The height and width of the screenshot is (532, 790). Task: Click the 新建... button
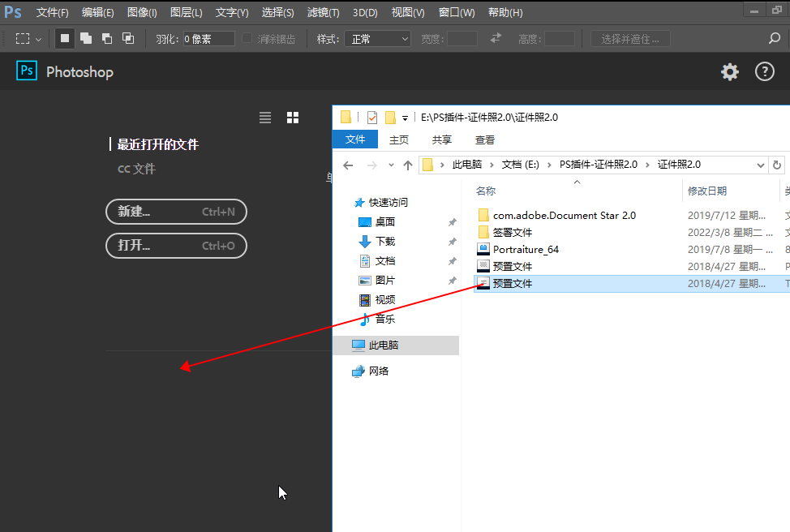(x=176, y=212)
